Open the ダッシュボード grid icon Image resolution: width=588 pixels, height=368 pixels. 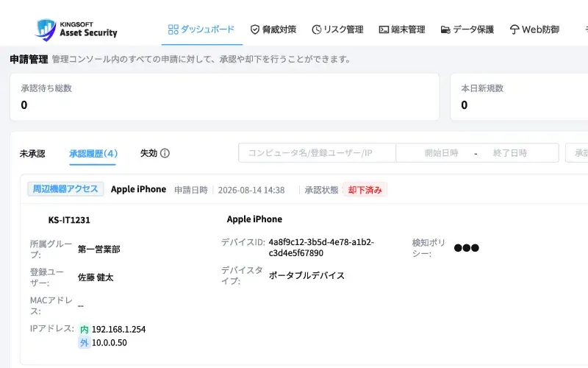[x=173, y=29]
